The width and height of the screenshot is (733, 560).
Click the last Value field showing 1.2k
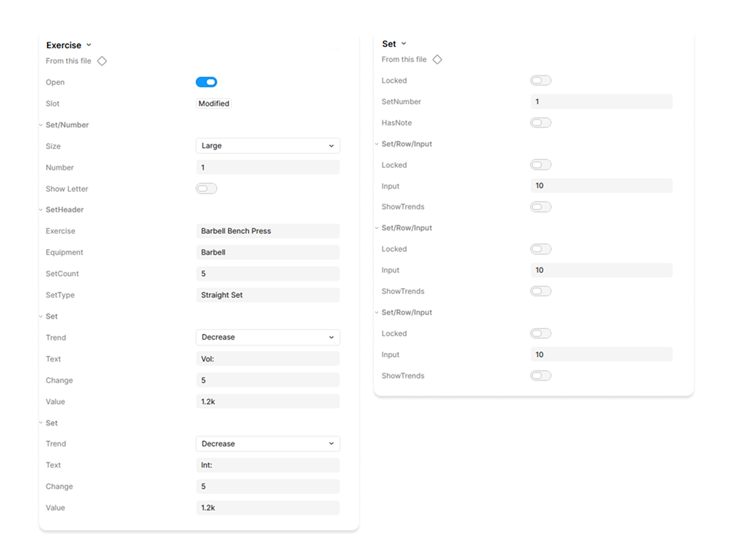[268, 507]
